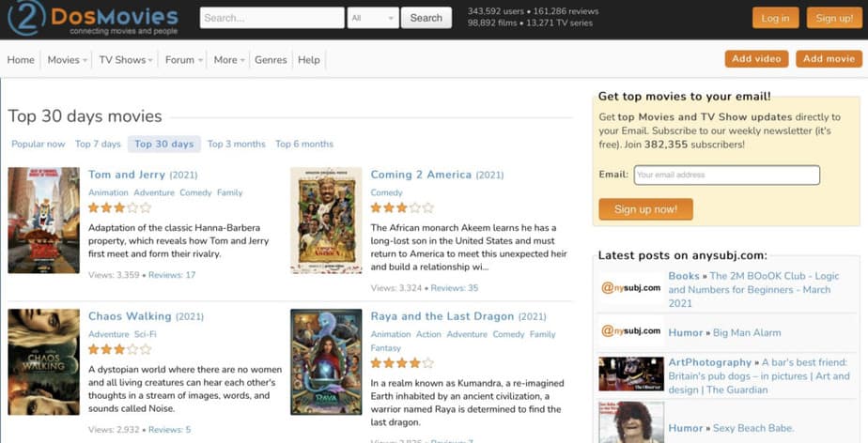Open Tom and Jerry Reviews: 17 link
The height and width of the screenshot is (443, 868).
coord(172,275)
